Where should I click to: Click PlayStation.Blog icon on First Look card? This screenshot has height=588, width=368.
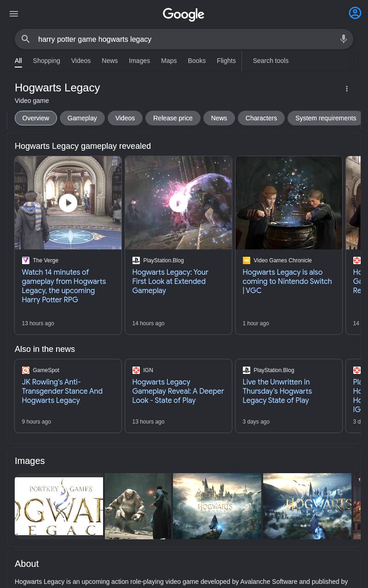tap(136, 260)
